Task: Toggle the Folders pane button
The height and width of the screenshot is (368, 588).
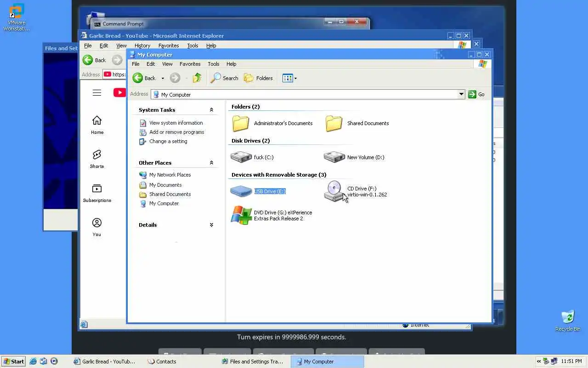Action: coord(258,78)
